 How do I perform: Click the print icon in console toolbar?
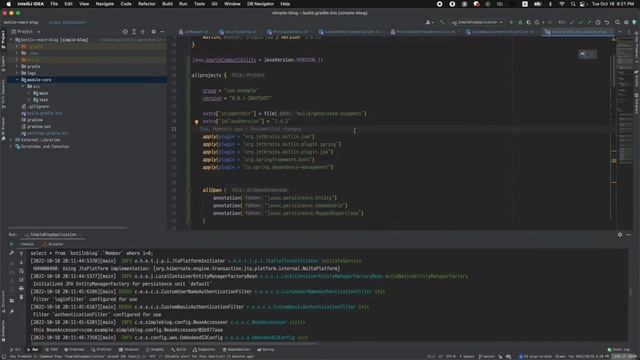21,288
